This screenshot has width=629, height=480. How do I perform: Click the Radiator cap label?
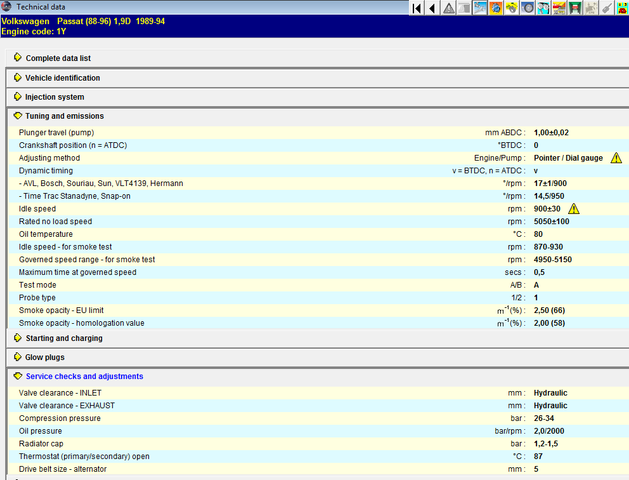coord(41,444)
